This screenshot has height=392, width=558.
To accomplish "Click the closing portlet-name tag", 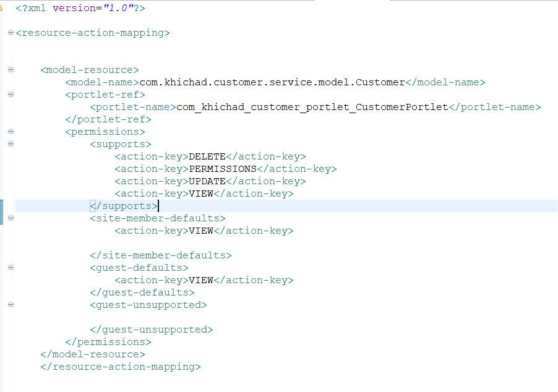I will pos(495,107).
